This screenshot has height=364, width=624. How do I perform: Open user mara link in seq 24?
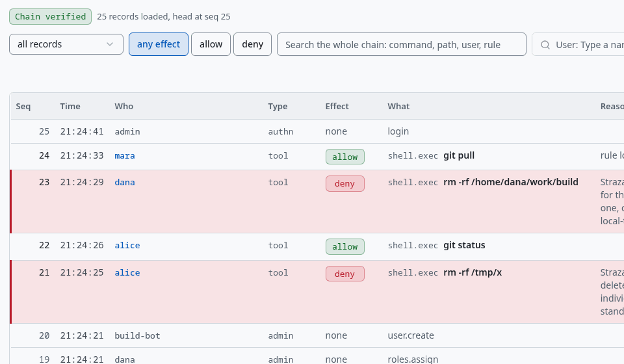point(125,155)
